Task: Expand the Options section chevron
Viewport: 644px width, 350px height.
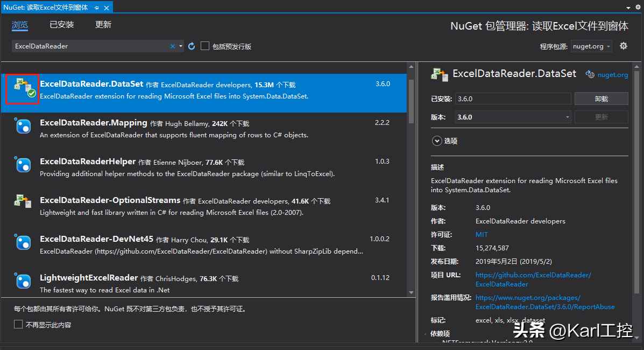Action: pos(436,141)
